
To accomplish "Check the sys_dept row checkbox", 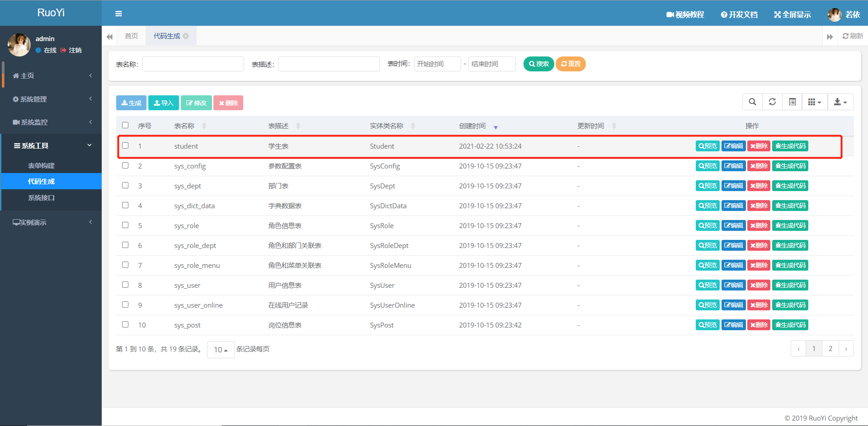I will (x=125, y=185).
